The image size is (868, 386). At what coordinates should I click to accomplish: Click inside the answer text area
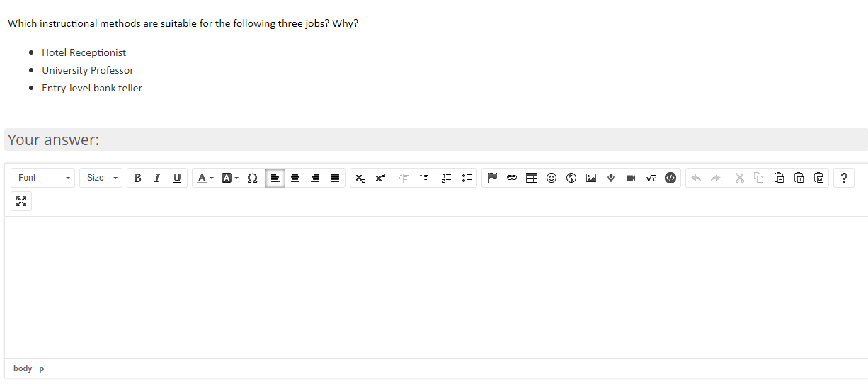pos(436,288)
